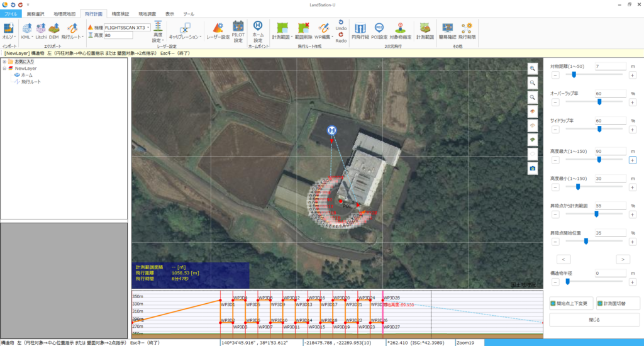Click the DEM export icon
Screen dimensions: 644x346
click(x=54, y=28)
